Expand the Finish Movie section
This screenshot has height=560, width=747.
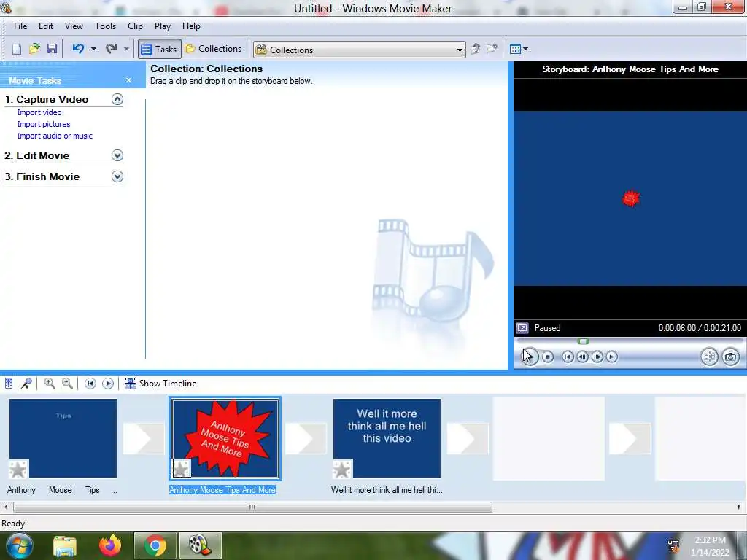(117, 176)
